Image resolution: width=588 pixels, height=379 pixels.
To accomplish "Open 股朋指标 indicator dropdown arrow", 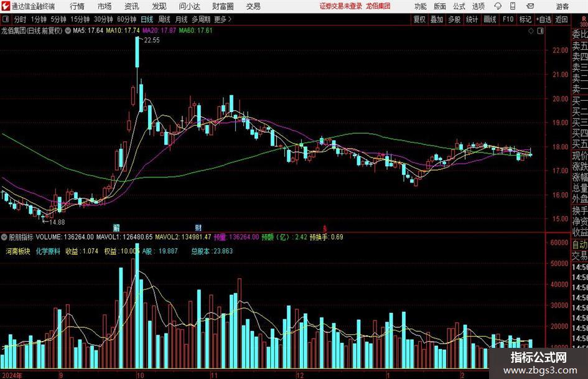I will point(4,236).
